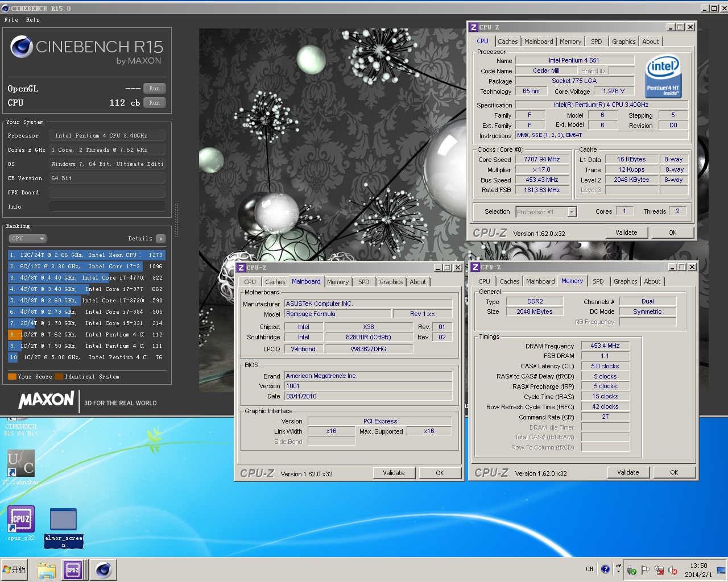Select ranking row 7 Intel Core i5 2C/4T

click(86, 323)
